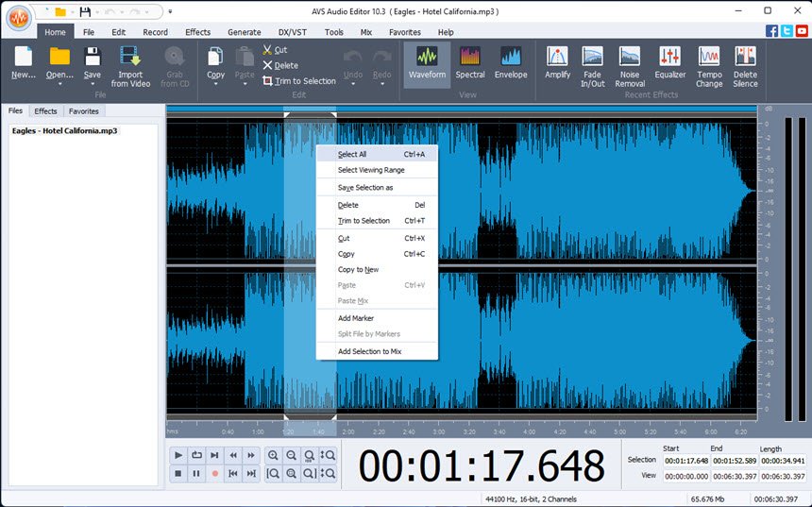This screenshot has width=812, height=507.
Task: Click the Amplify effect icon
Action: click(557, 57)
